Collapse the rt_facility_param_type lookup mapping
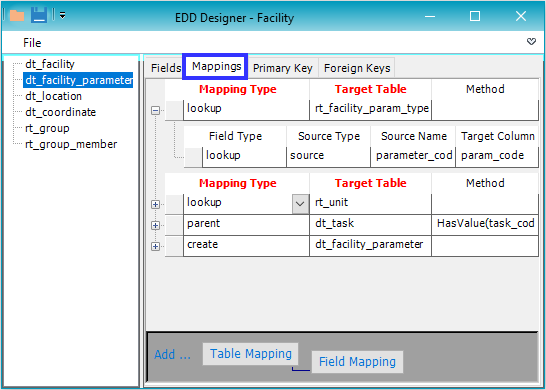546x390 pixels. [156, 111]
